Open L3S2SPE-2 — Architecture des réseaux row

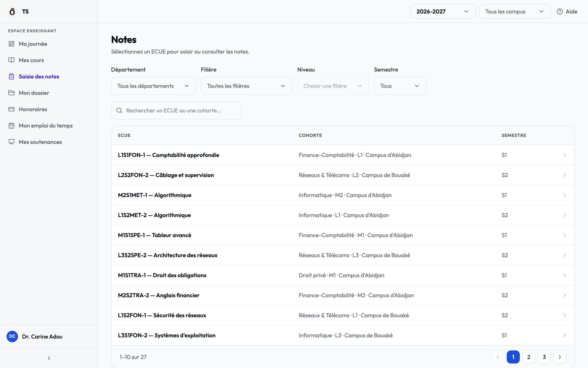(343, 255)
